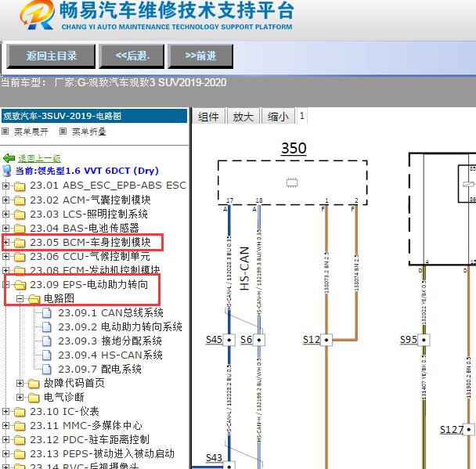
Task: Click document icon of 23.09.3 接地分配系统
Action: [47, 341]
